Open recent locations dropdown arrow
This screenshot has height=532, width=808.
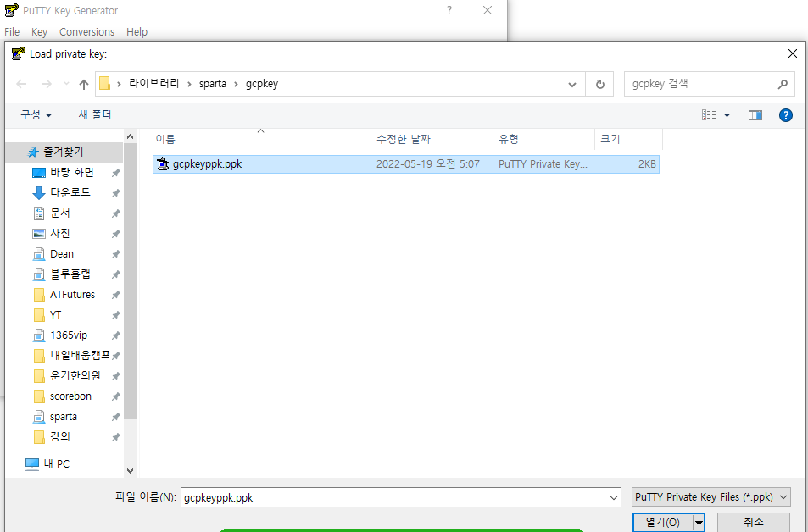[x=66, y=84]
